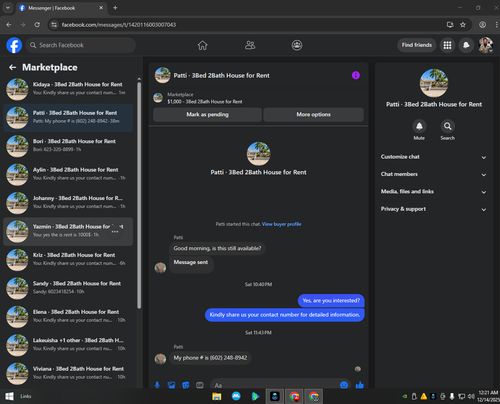500x404 pixels.
Task: Open the View buyer profile link
Action: coord(281,224)
